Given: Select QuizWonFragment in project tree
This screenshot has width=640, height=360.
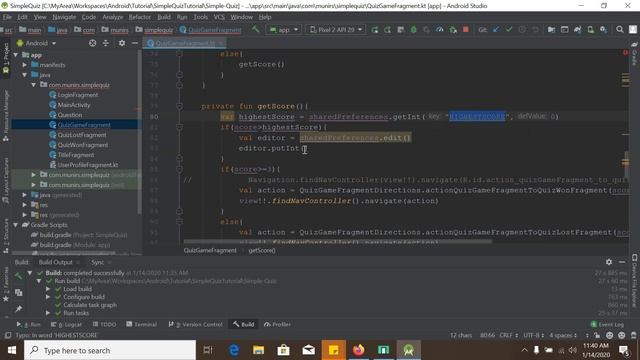Looking at the screenshot, I should tap(83, 145).
